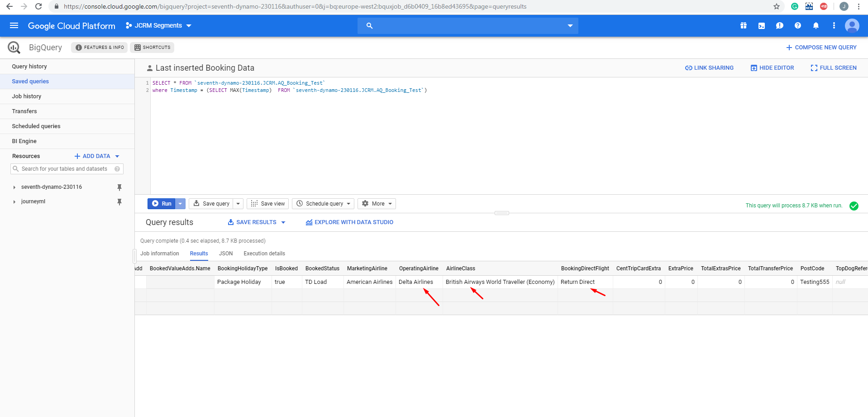Open the More options dropdown
Viewport: 868px width, 417px height.
(x=377, y=204)
